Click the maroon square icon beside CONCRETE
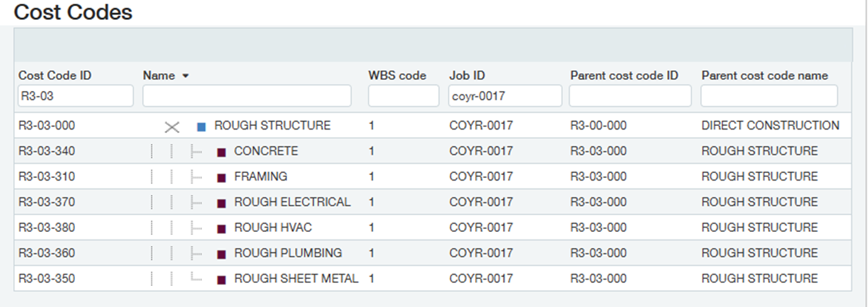The image size is (868, 307). 221,153
